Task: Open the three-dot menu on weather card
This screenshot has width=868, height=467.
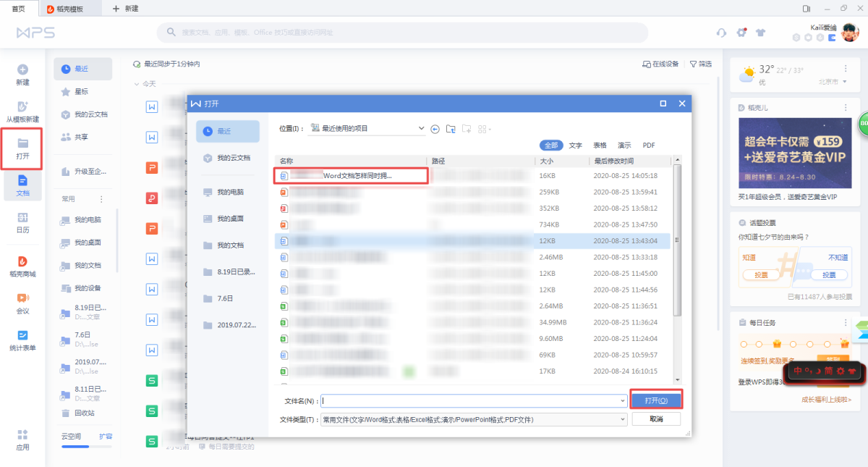Action: 846,69
